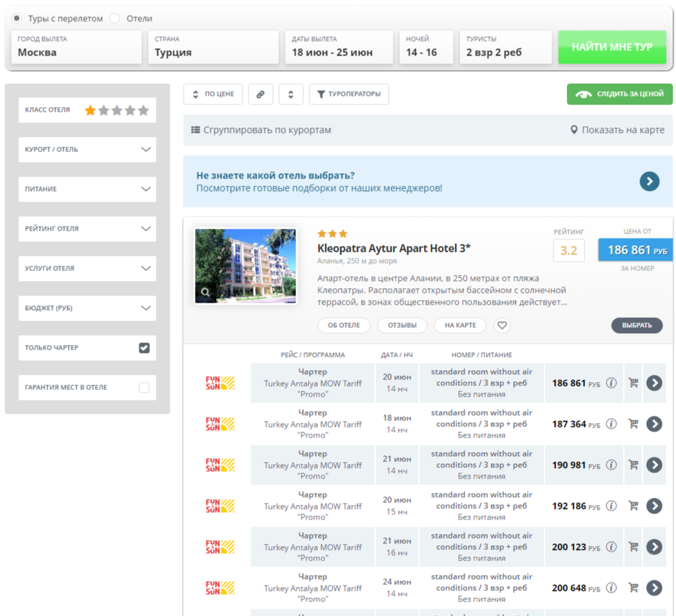
Task: Open the 190 981 руб tour arrow
Action: coord(654,465)
